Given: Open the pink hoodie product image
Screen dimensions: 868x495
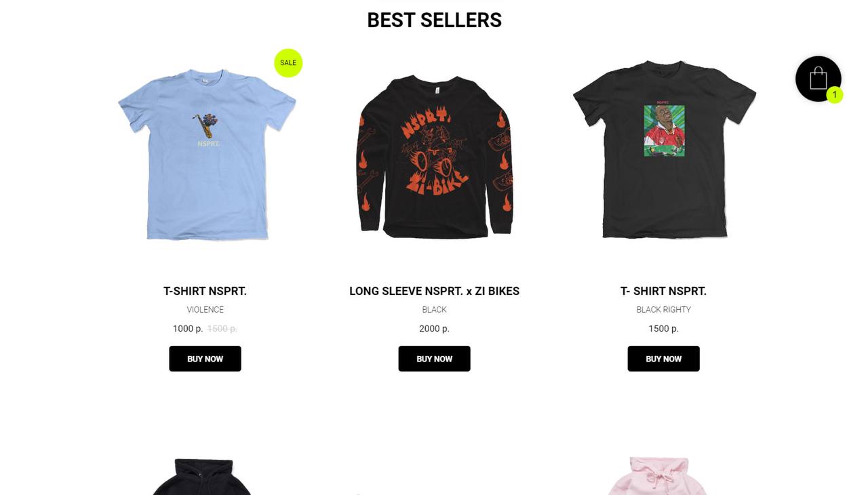Looking at the screenshot, I should (657, 475).
